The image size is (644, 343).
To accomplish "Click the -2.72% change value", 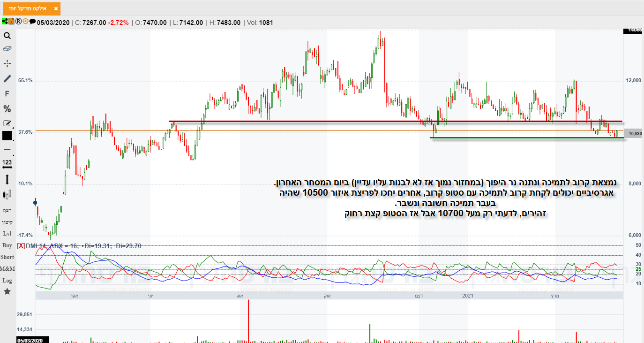I will point(118,23).
